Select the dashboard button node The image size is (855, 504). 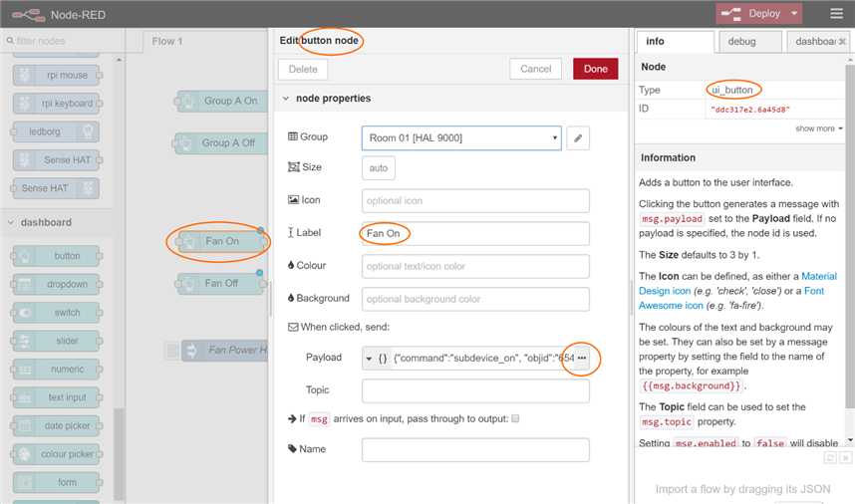click(x=56, y=256)
